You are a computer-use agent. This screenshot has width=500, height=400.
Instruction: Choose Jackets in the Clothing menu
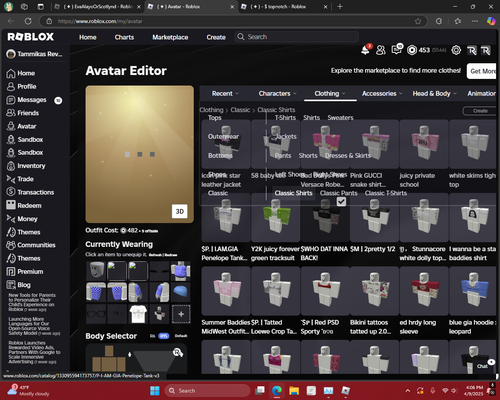pos(286,136)
